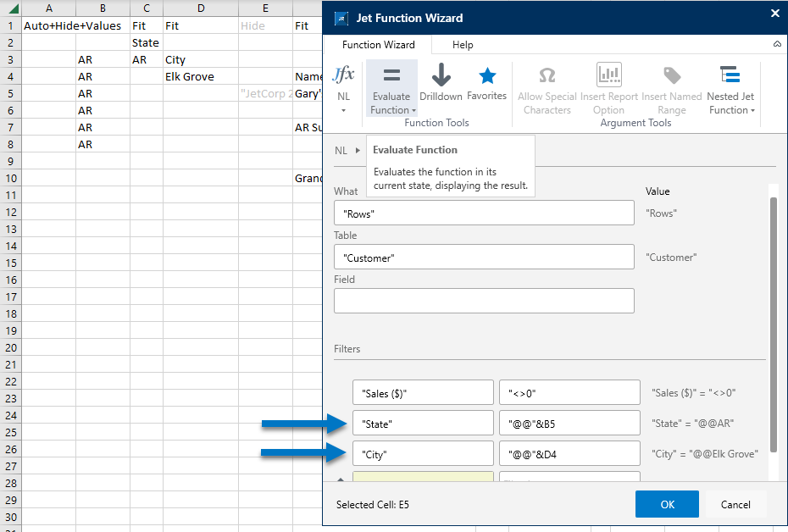
Task: Click the filters move-up arrow
Action: point(341,479)
